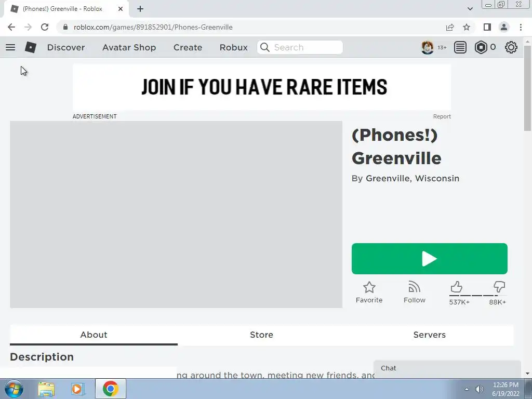Open the Chrome three-dot menu
Screen dimensions: 532x399
521,27
